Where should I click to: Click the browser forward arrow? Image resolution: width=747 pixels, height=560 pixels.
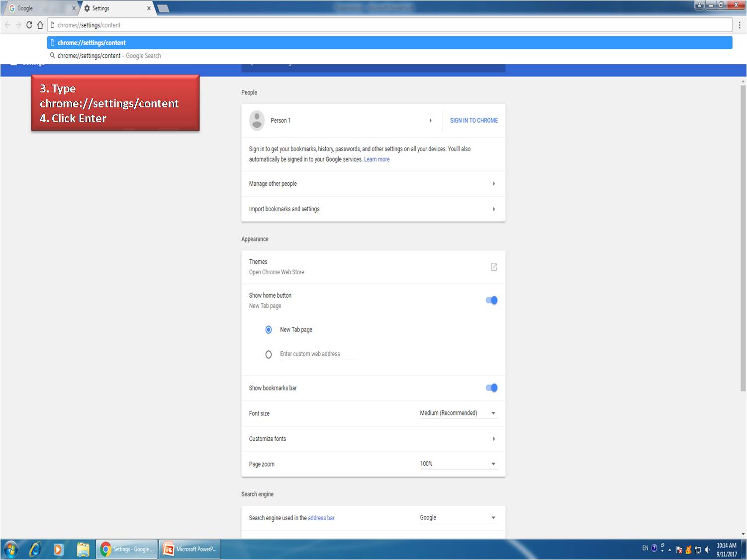tap(18, 25)
